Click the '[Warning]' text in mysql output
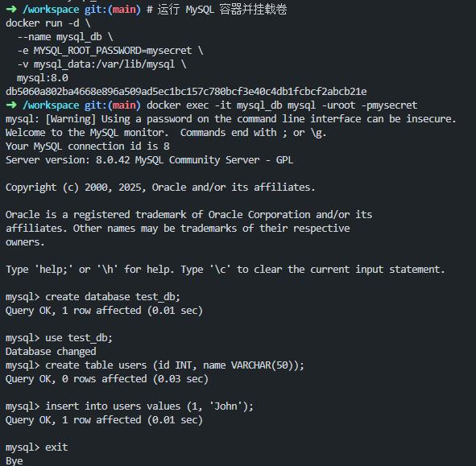 tap(70, 119)
